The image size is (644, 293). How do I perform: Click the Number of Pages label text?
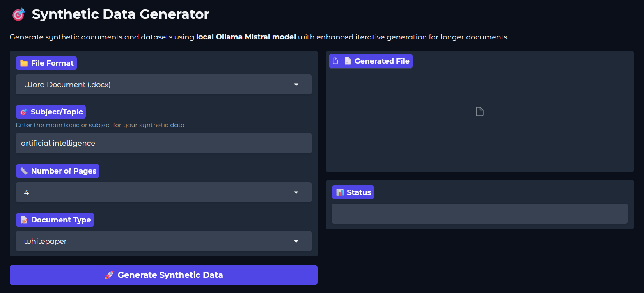coord(64,171)
